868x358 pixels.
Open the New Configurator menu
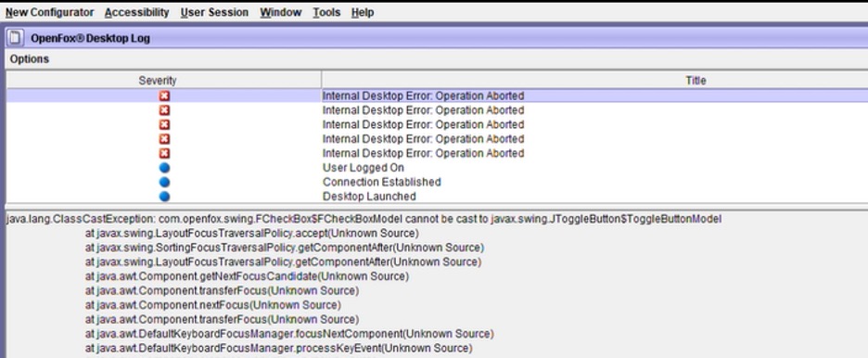[50, 12]
